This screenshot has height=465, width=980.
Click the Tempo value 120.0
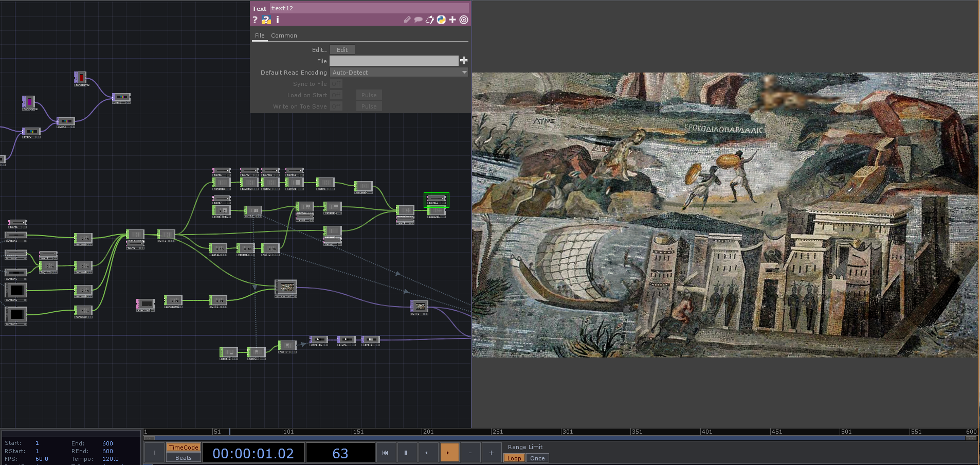click(x=110, y=459)
